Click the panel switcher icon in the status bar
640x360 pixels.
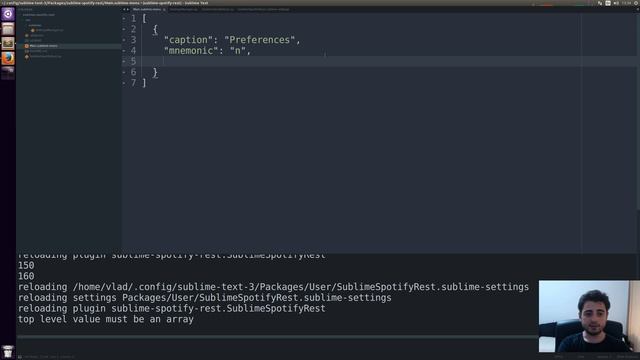[x=20, y=357]
